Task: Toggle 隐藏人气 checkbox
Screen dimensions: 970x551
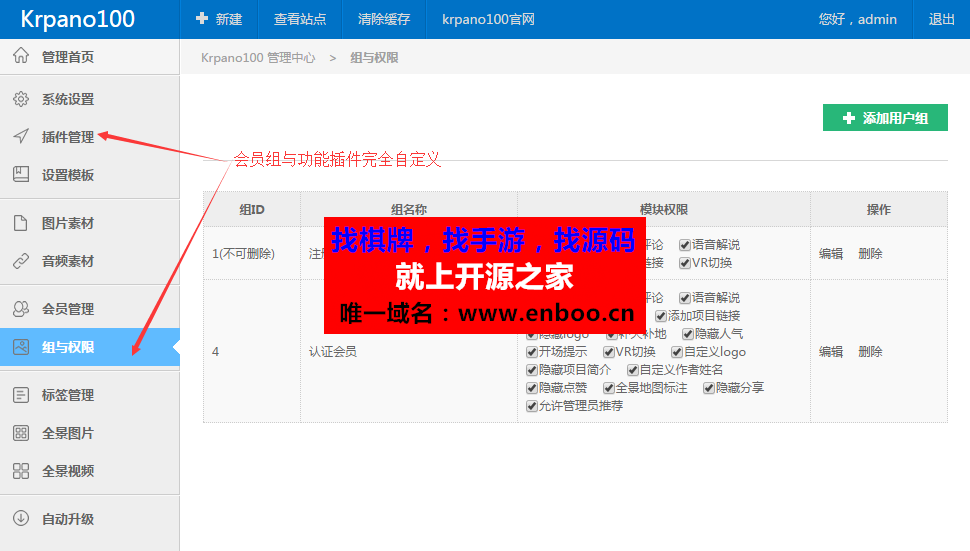Action: pyautogui.click(x=688, y=334)
